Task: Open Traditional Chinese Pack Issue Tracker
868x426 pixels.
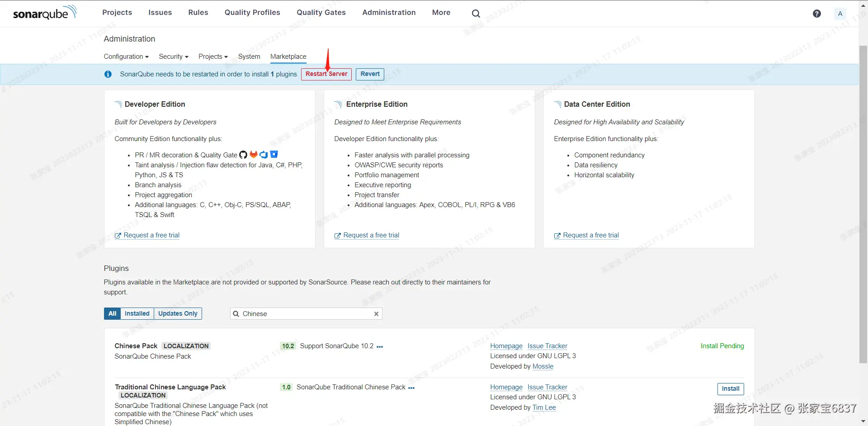Action: coord(547,388)
